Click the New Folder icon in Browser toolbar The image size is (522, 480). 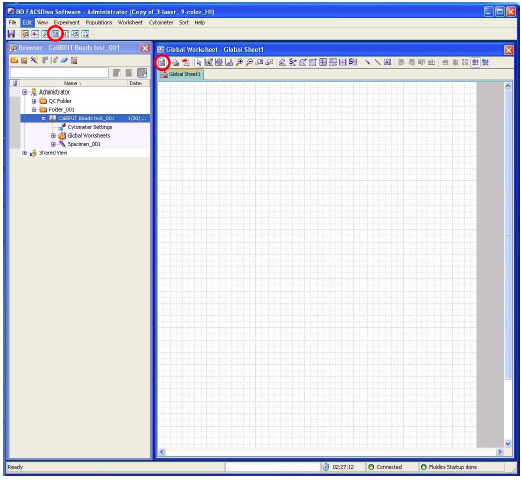coord(14,60)
